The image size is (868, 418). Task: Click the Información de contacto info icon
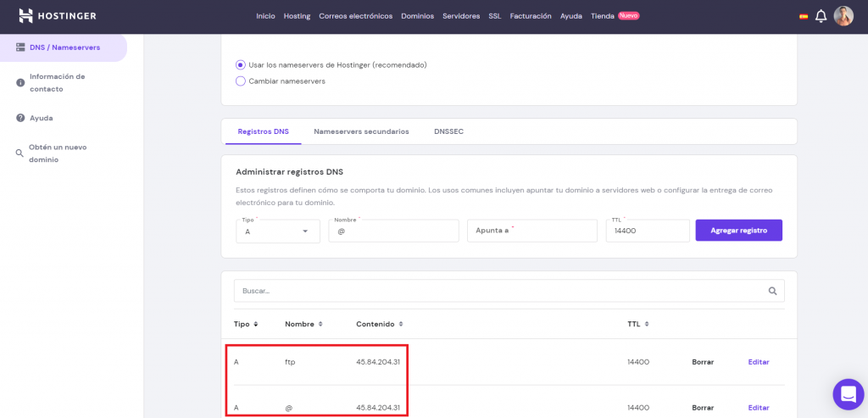pos(20,82)
